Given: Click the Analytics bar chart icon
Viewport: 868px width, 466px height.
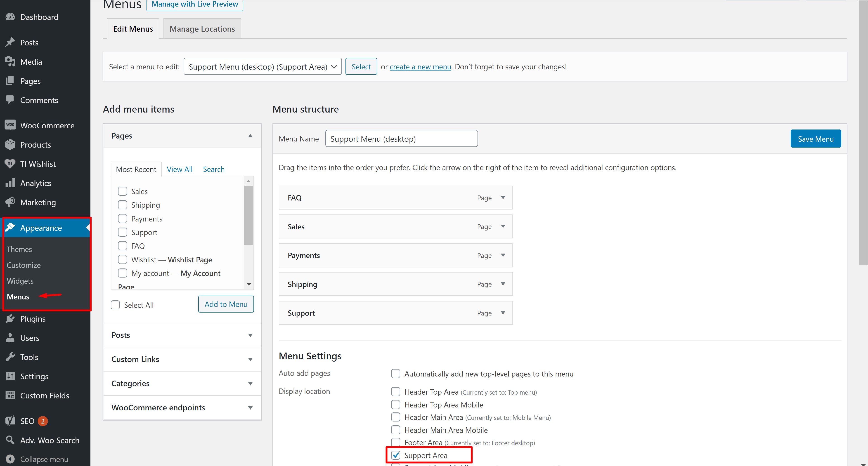Looking at the screenshot, I should (x=10, y=183).
